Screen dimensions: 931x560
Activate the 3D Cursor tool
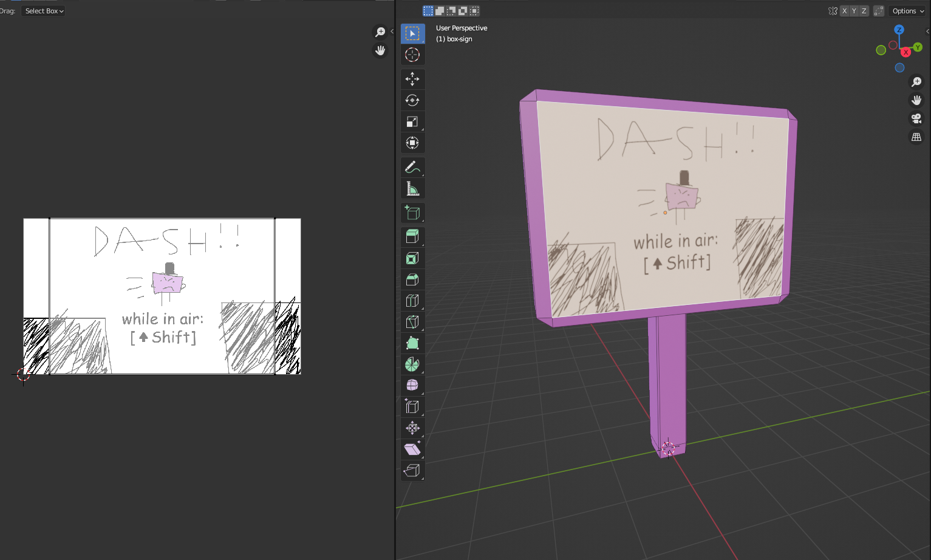point(412,55)
